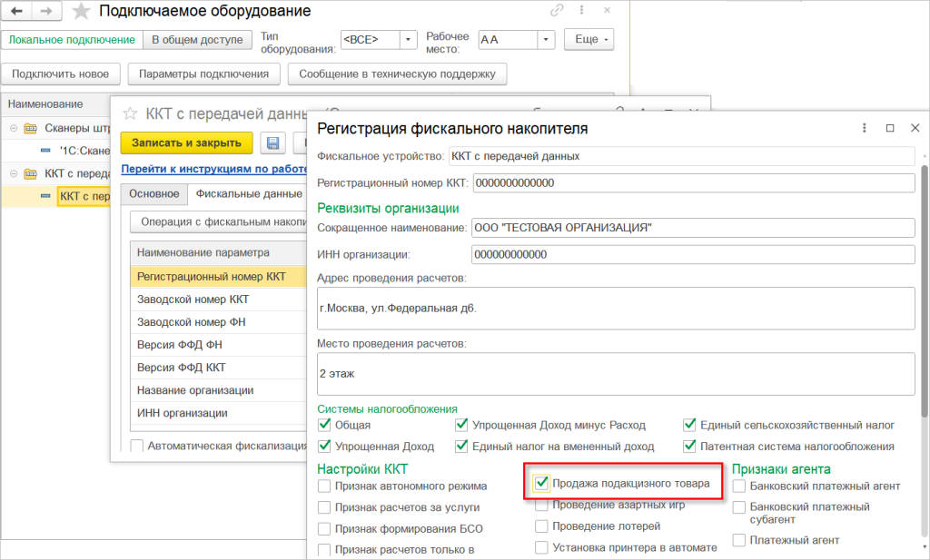
Task: Add Подключаемое оборудование to favorites via star
Action: (x=81, y=11)
